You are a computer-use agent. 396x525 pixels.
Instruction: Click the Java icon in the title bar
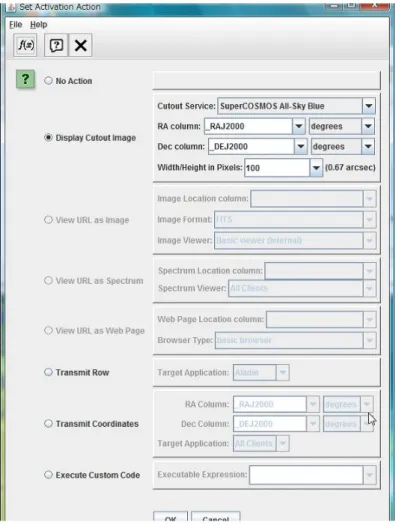click(x=11, y=7)
